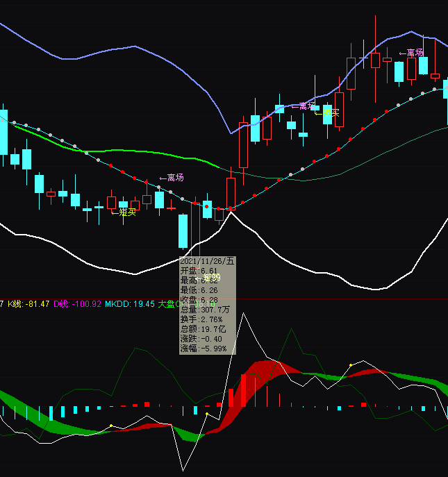
Task: Click the 大盘 label in indicator header
Action: (166, 304)
